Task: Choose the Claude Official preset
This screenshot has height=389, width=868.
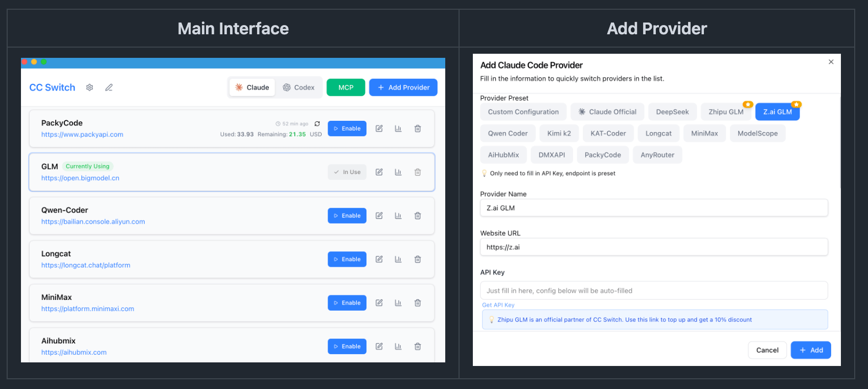Action: pyautogui.click(x=607, y=112)
